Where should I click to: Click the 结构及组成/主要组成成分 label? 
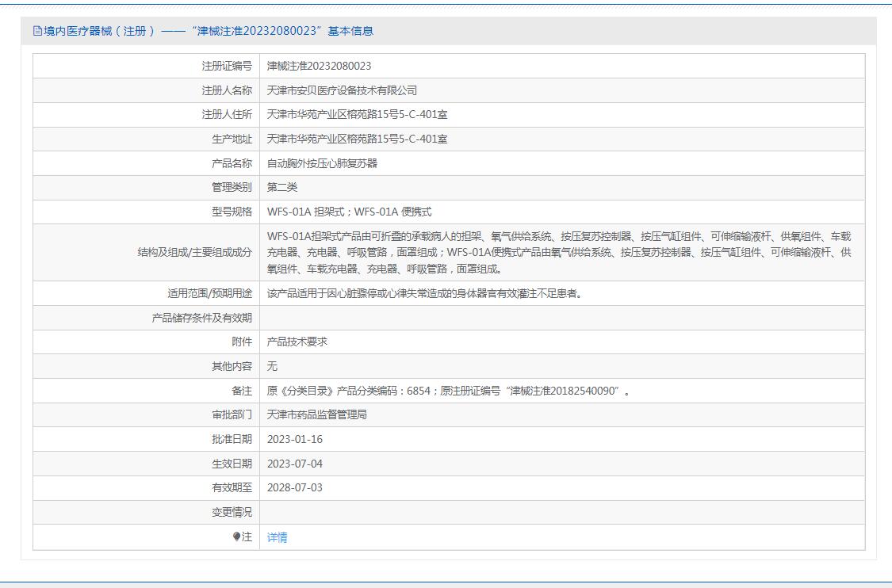pos(194,253)
